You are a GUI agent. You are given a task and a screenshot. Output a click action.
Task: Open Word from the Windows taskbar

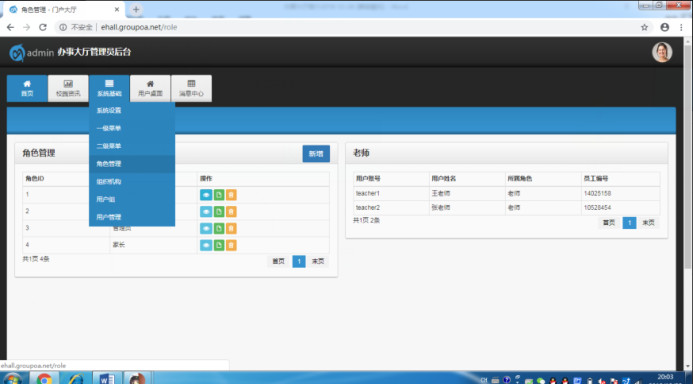(107, 379)
